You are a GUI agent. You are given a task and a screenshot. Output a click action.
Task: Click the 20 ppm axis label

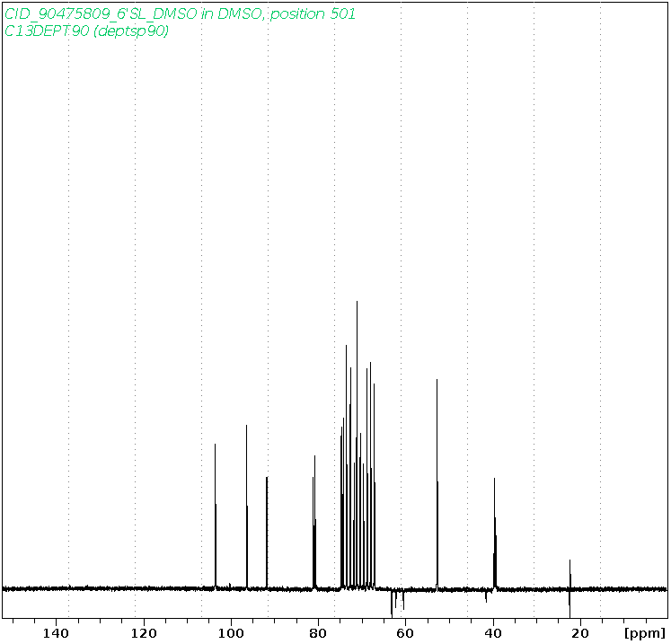coord(580,633)
